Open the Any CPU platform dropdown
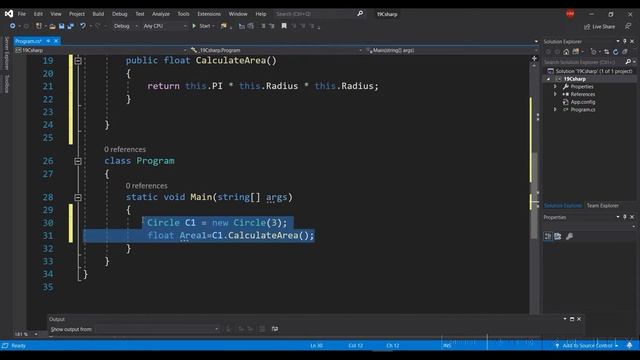 (165, 26)
